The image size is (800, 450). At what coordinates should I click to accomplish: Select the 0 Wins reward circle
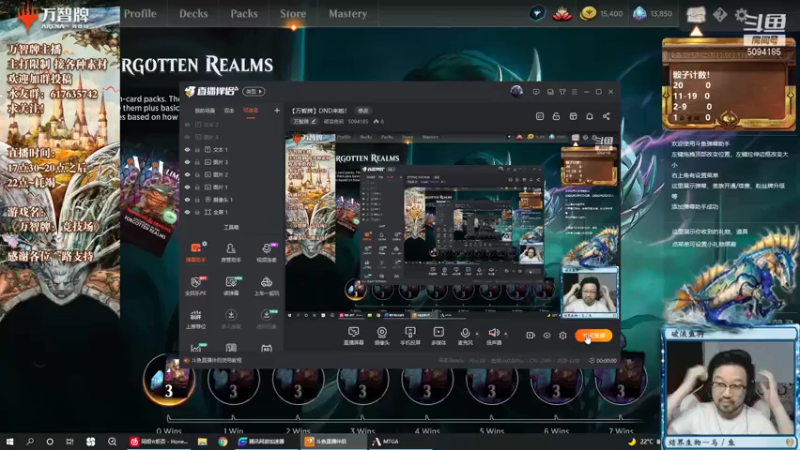click(169, 380)
